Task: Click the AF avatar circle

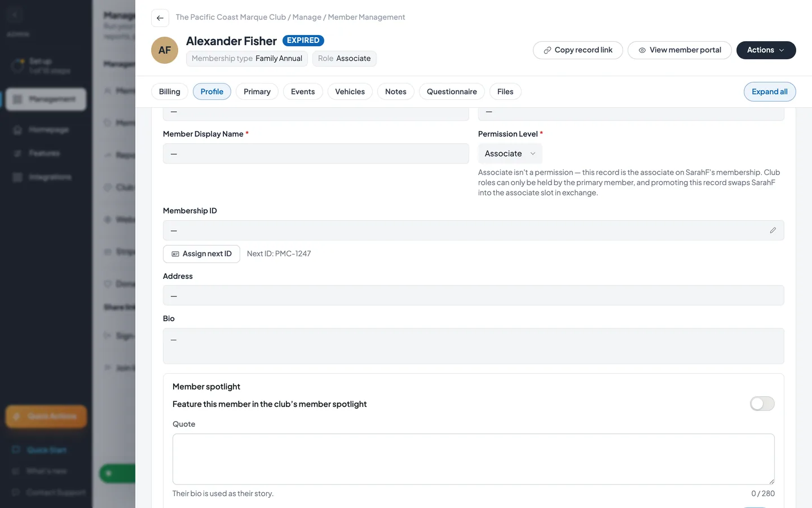Action: pyautogui.click(x=165, y=50)
